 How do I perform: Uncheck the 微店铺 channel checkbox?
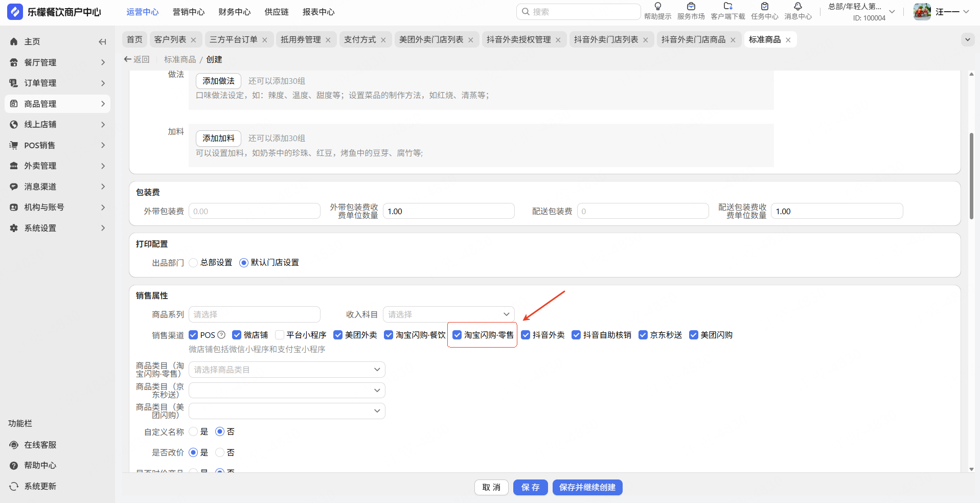tap(237, 335)
